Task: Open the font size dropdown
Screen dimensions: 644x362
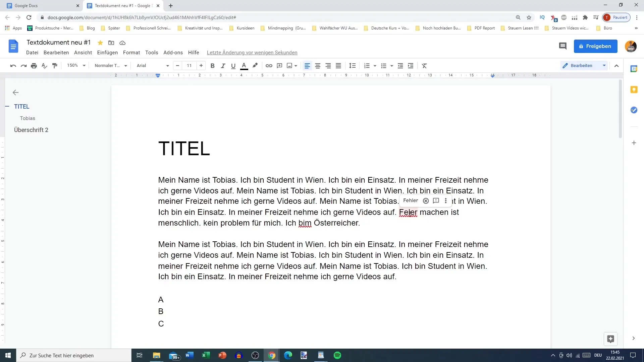Action: 189,65
